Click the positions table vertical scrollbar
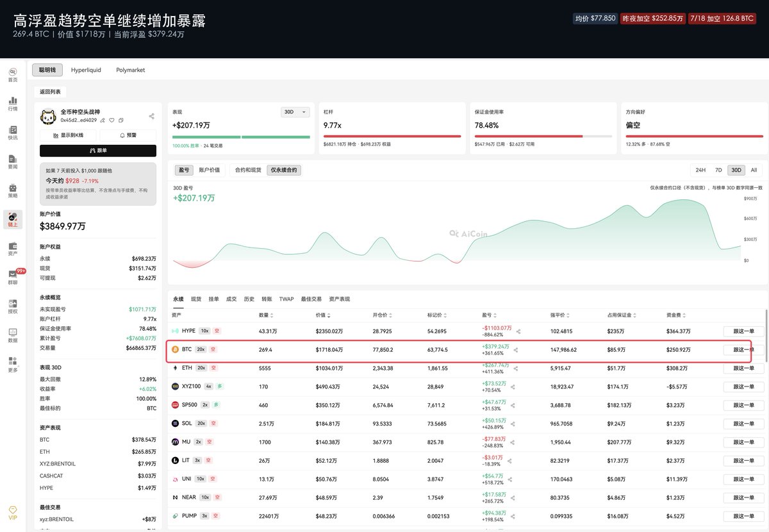 pos(766,335)
